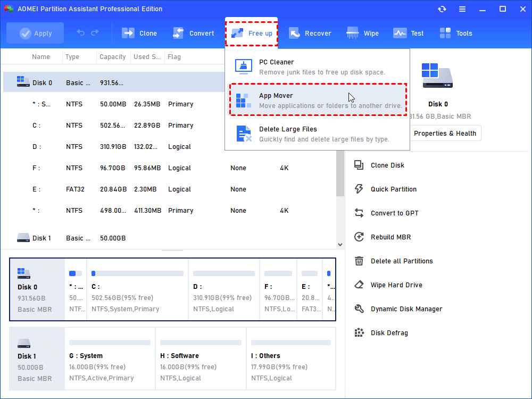Expand the Free up dropdown menu
This screenshot has width=532, height=399.
click(x=252, y=33)
